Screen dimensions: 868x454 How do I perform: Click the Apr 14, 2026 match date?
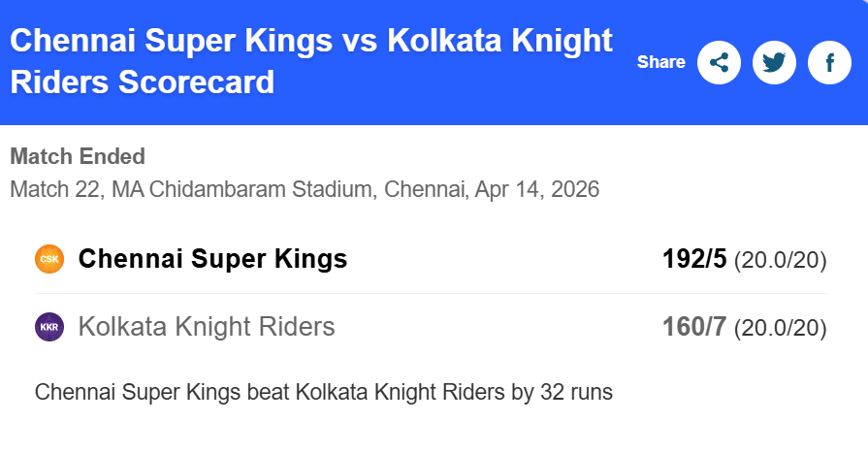point(537,188)
